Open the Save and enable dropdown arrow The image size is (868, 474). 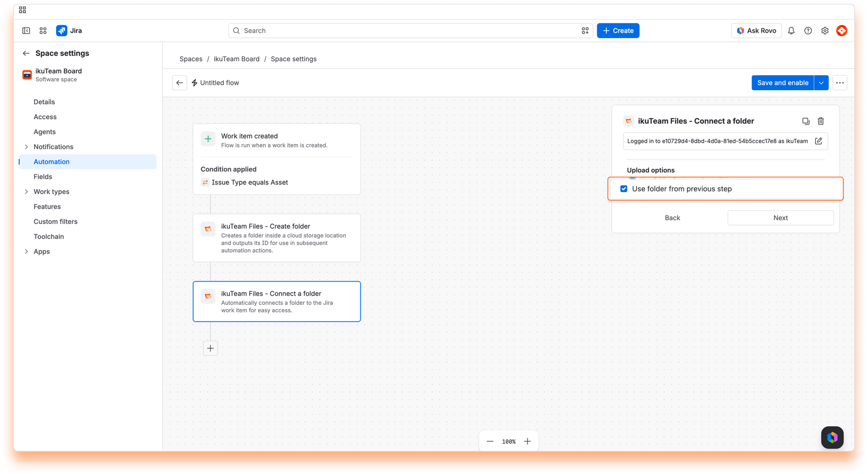(x=821, y=83)
